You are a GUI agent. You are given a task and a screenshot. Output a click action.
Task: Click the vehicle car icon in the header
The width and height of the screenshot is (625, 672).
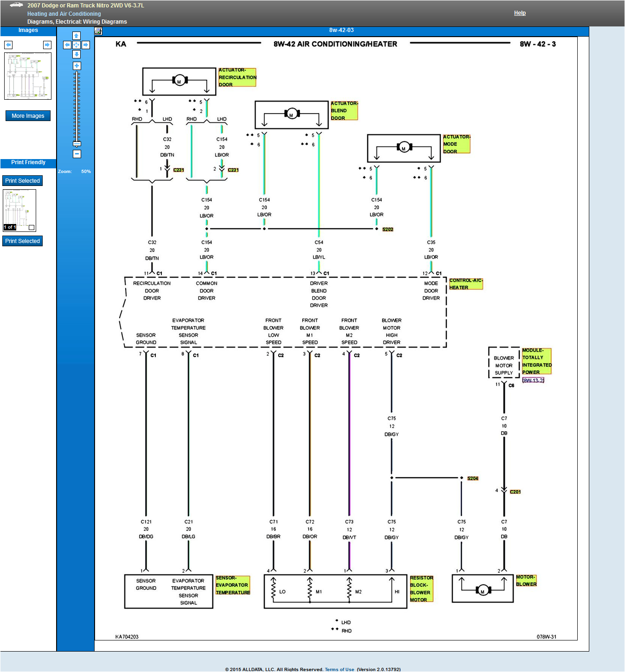coord(16,5)
